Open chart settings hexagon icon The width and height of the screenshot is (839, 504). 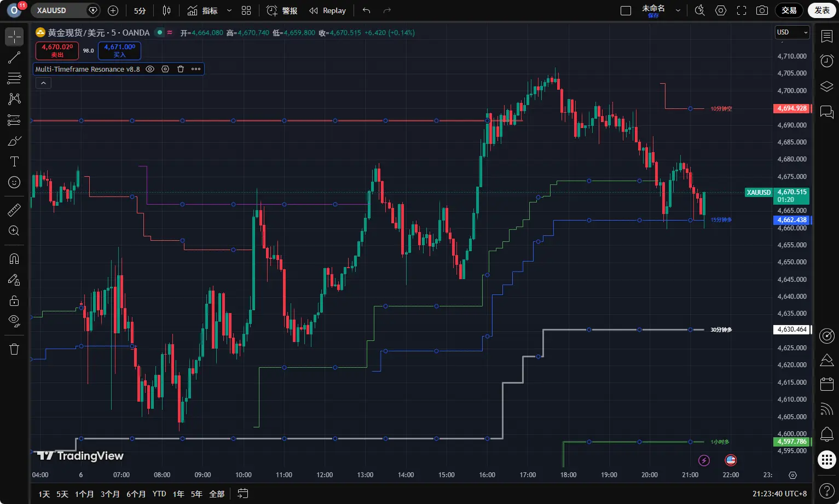pos(721,10)
